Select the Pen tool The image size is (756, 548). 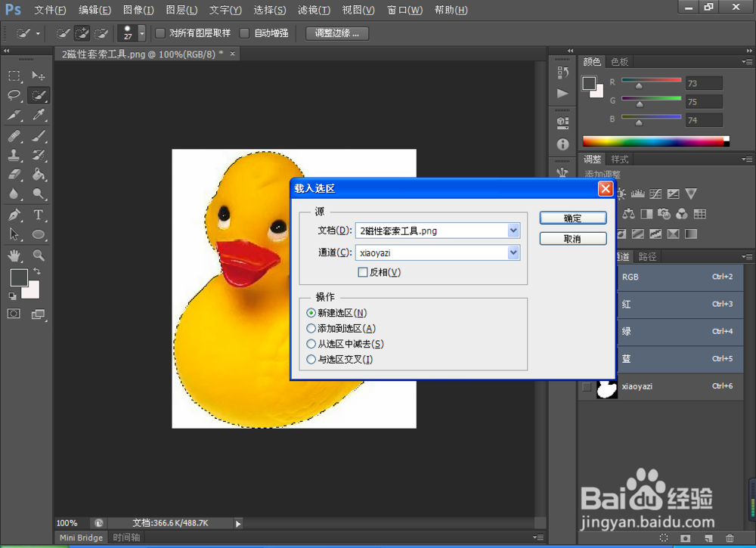(14, 215)
